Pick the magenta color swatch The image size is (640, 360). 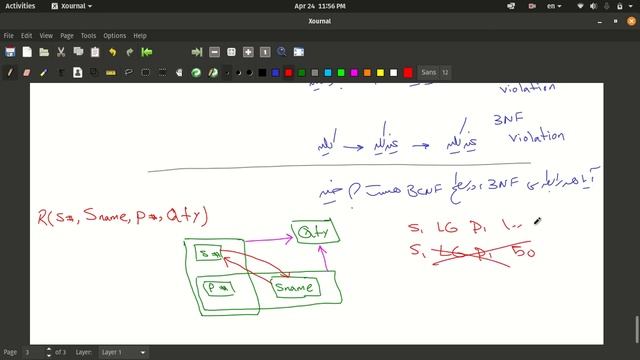354,73
